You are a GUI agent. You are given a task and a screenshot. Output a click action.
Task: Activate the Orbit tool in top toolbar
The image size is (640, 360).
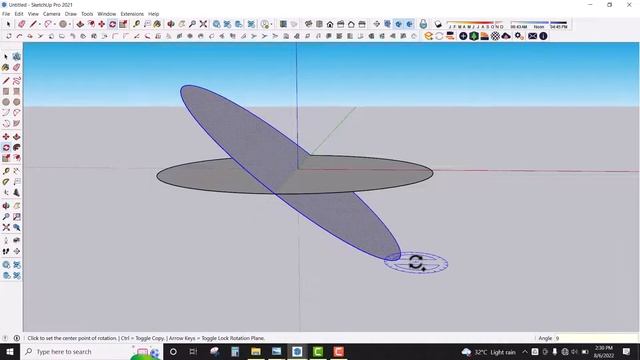[x=171, y=24]
